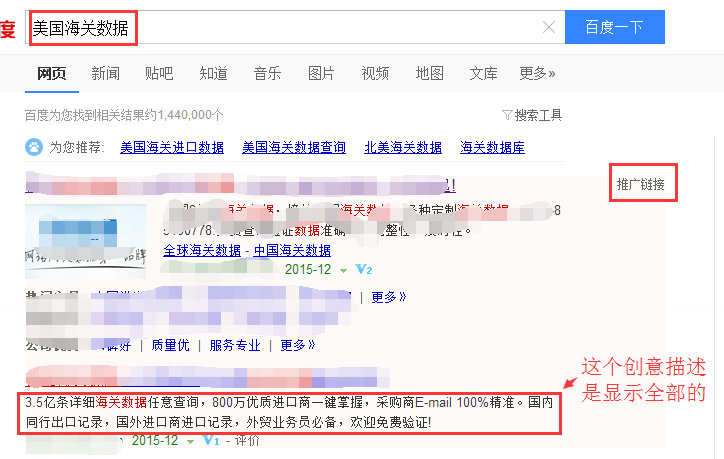The image size is (724, 459).
Task: Click the funnel icon beside 搜索工具
Action: point(507,115)
